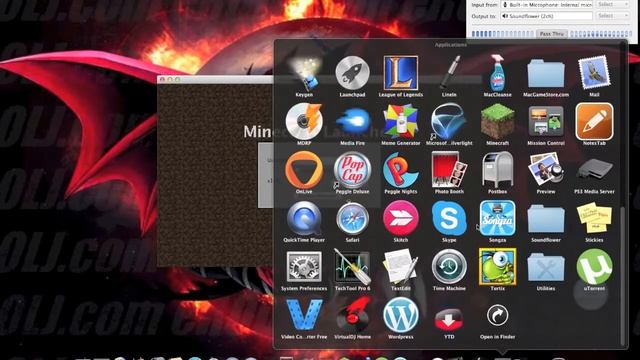Open the Wordpress app icon
Image resolution: width=640 pixels, height=360 pixels.
[x=401, y=315]
